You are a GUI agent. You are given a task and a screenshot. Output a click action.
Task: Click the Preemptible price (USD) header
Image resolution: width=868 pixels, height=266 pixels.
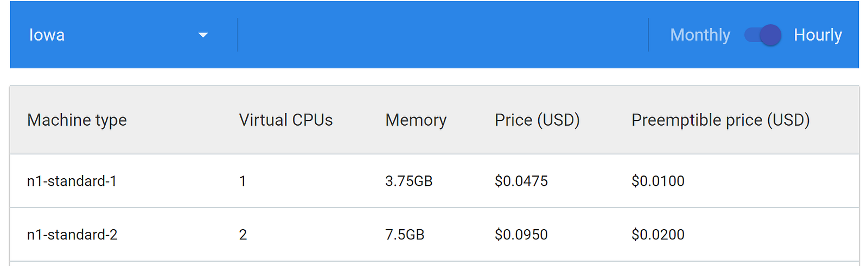[720, 120]
